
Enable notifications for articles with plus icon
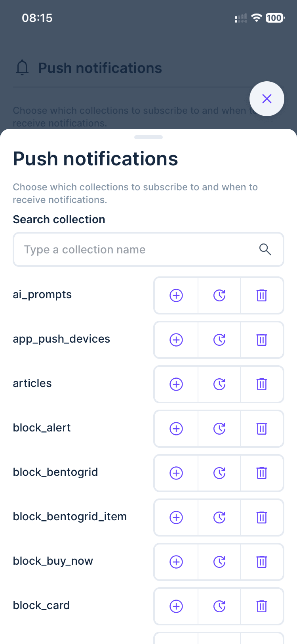pos(176,384)
